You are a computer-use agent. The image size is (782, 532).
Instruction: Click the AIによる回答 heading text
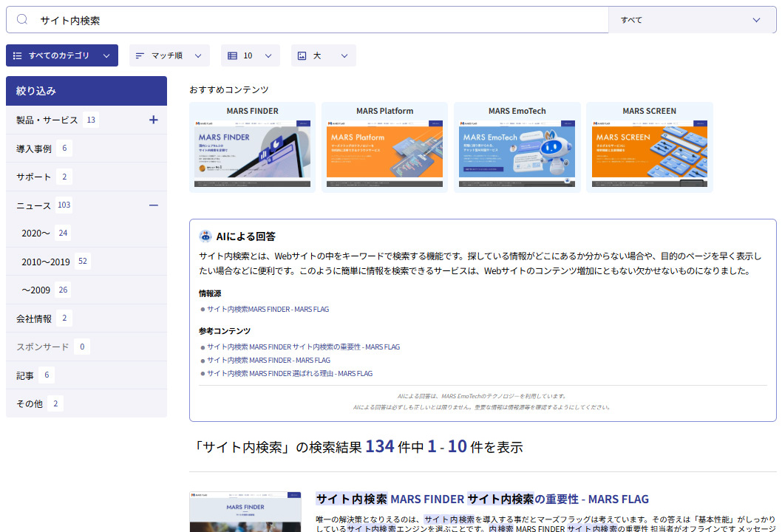246,236
